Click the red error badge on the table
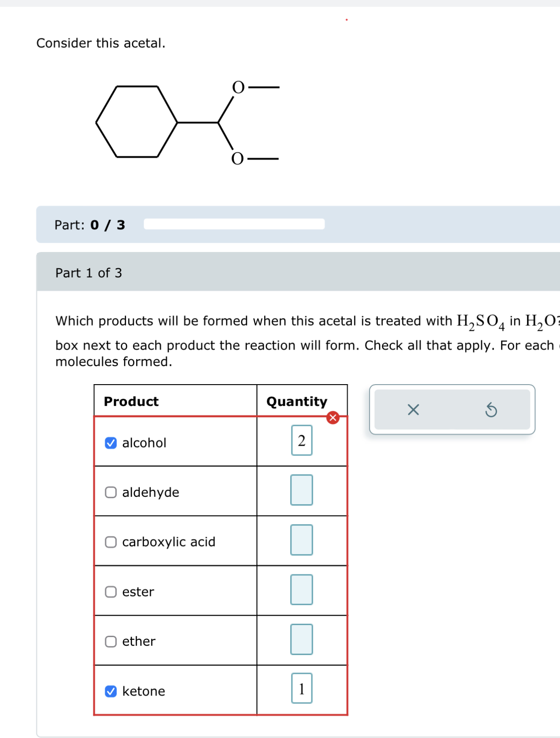The image size is (560, 738). coord(332,418)
